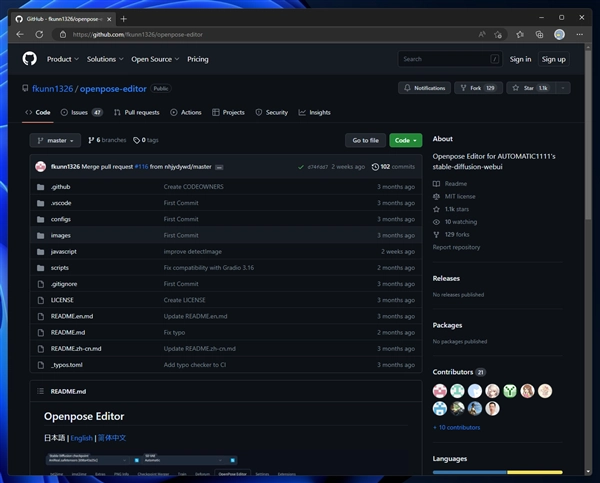This screenshot has width=600, height=483.
Task: Open the browser Favorites list icon
Action: pos(520,34)
